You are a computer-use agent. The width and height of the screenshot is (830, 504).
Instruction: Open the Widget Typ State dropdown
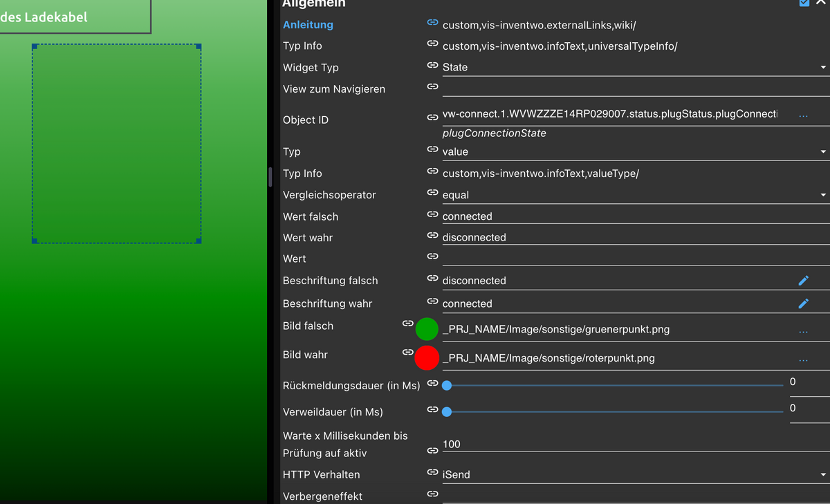(634, 67)
